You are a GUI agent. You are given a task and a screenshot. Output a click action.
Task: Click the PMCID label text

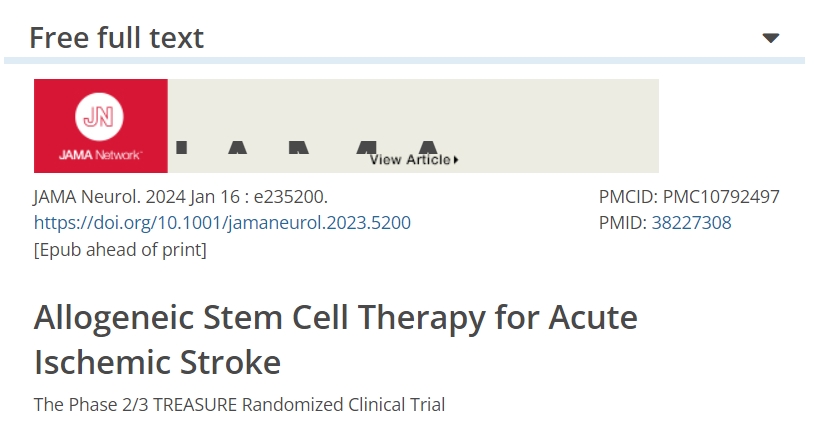[x=628, y=197]
